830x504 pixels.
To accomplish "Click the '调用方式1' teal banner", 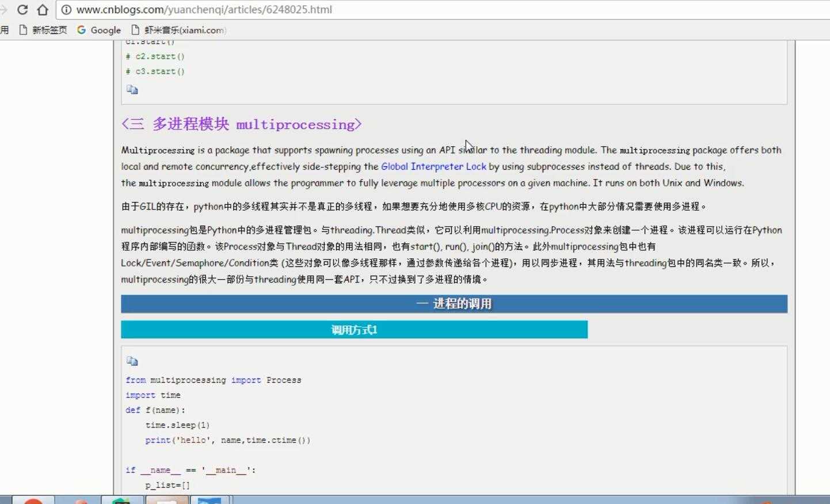I will 354,330.
